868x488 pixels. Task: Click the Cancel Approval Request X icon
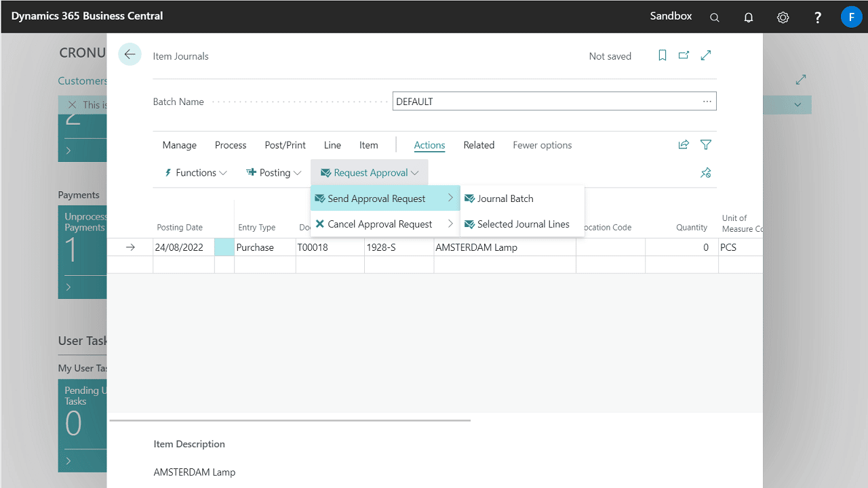click(x=320, y=224)
